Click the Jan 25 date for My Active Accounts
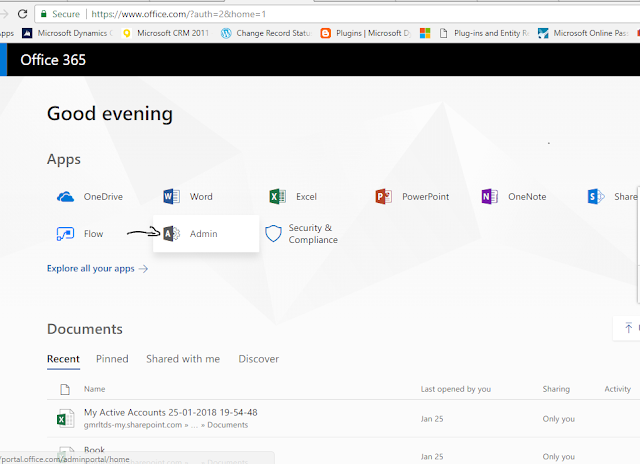Screen dimensions: 640x464 pos(432,419)
